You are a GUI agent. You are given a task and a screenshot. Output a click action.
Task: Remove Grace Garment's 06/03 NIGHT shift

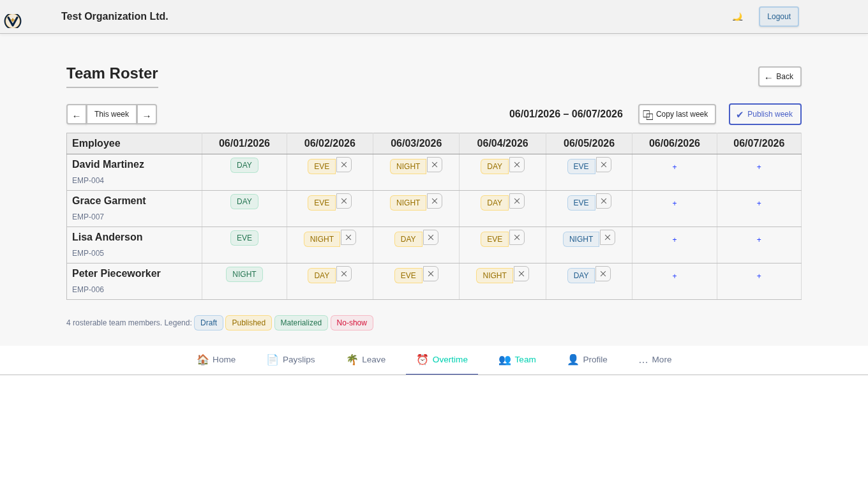435,201
